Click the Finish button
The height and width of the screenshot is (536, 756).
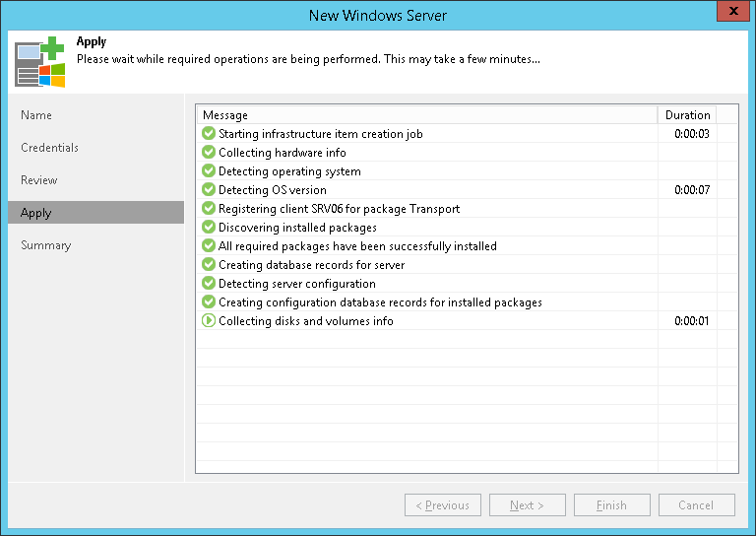[x=611, y=505]
